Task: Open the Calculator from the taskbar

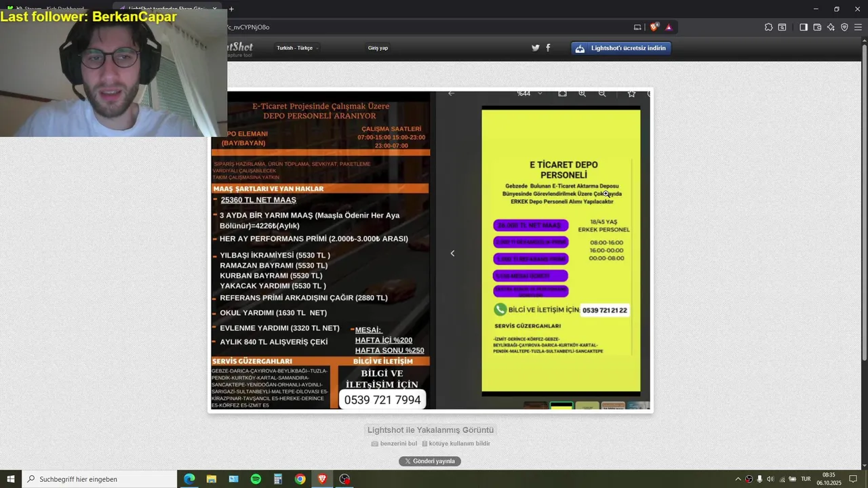Action: point(277,479)
